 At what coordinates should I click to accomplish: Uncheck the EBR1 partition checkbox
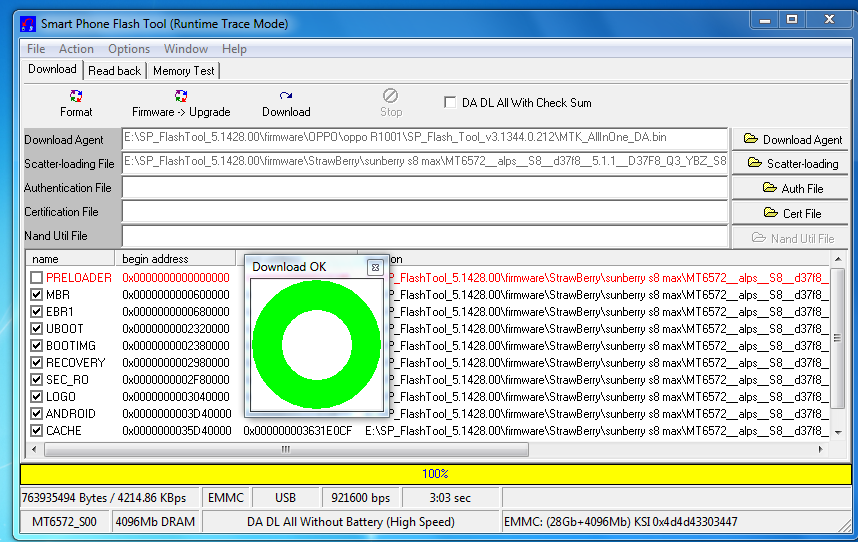(36, 312)
